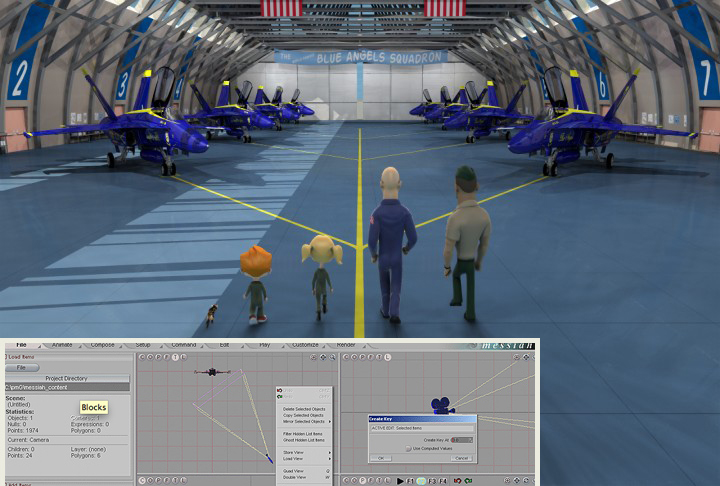Choose Copy Selected Objects in context menu
The height and width of the screenshot is (486, 720).
(x=303, y=415)
